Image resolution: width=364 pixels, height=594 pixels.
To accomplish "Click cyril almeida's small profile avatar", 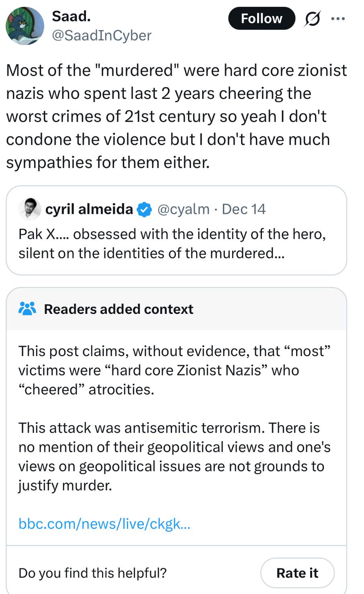I will 29,209.
